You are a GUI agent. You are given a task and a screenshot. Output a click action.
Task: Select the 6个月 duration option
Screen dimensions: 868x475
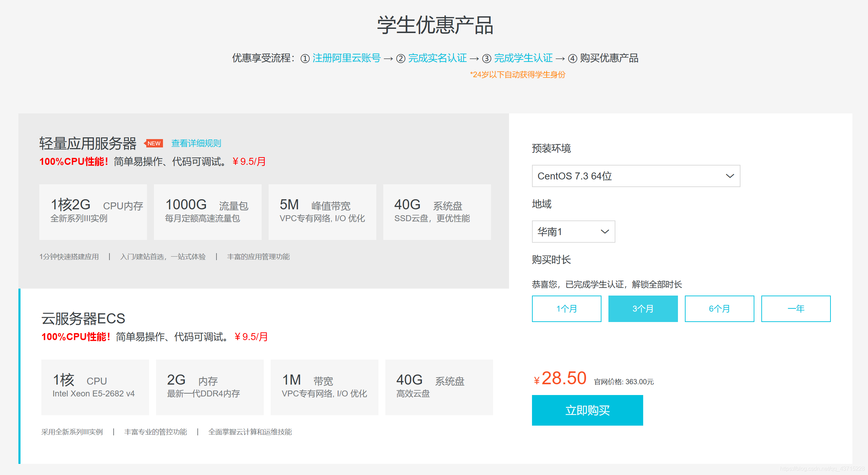(x=719, y=309)
